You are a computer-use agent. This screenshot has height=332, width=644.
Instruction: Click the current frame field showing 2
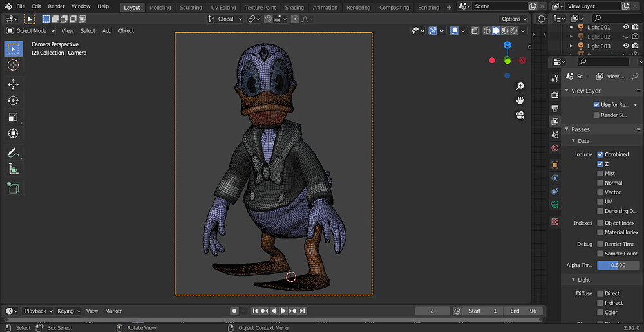click(432, 311)
